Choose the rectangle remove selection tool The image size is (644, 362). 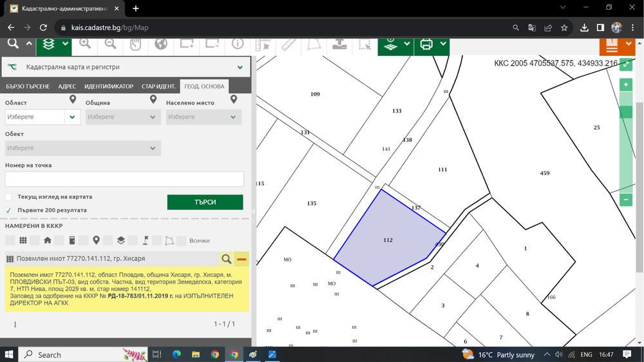pos(212,44)
